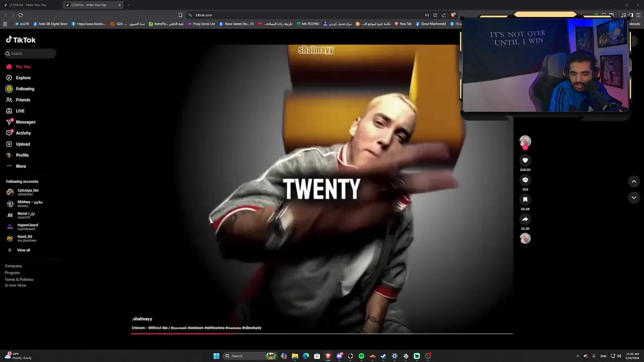The height and width of the screenshot is (362, 644).
Task: Open the Company footer section
Action: click(14, 266)
